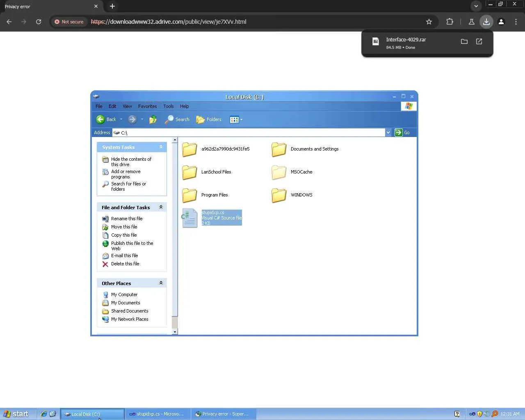525x420 pixels.
Task: Collapse the File and Folder Tasks panel
Action: pyautogui.click(x=161, y=207)
